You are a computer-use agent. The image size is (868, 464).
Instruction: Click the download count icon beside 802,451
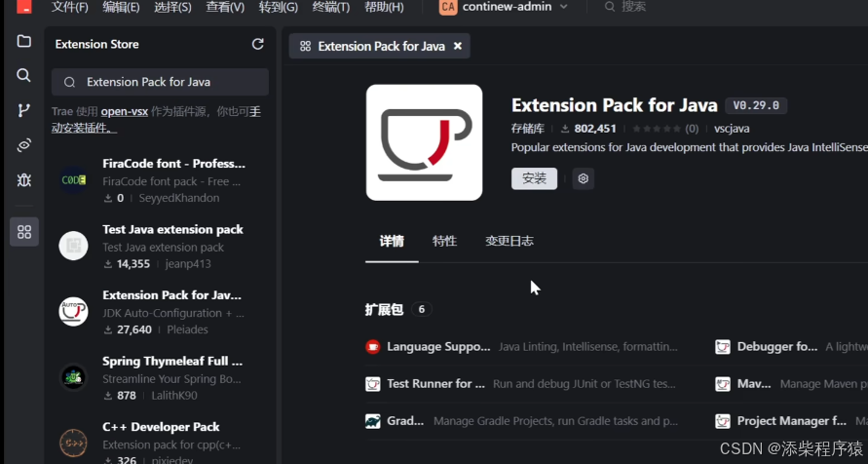[565, 129]
